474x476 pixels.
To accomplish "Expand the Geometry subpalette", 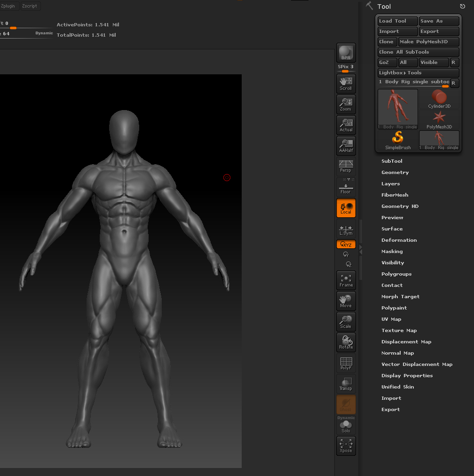I will pyautogui.click(x=395, y=172).
